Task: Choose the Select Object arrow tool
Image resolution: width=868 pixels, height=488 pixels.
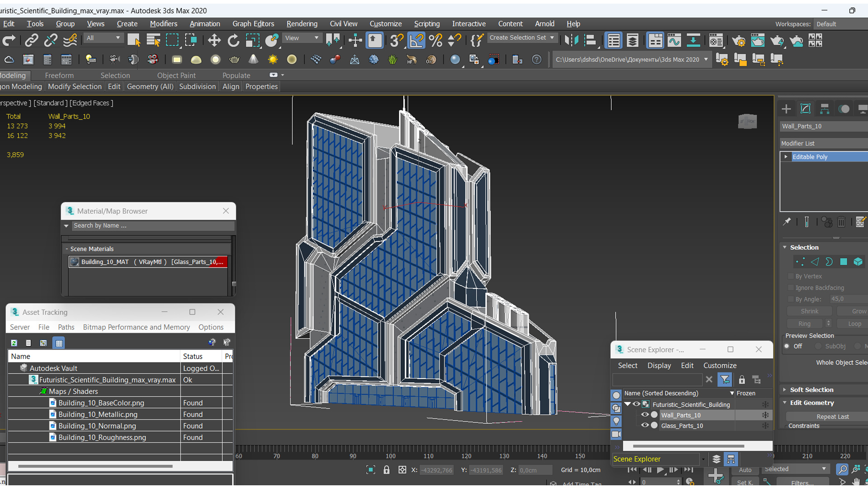Action: pos(134,41)
